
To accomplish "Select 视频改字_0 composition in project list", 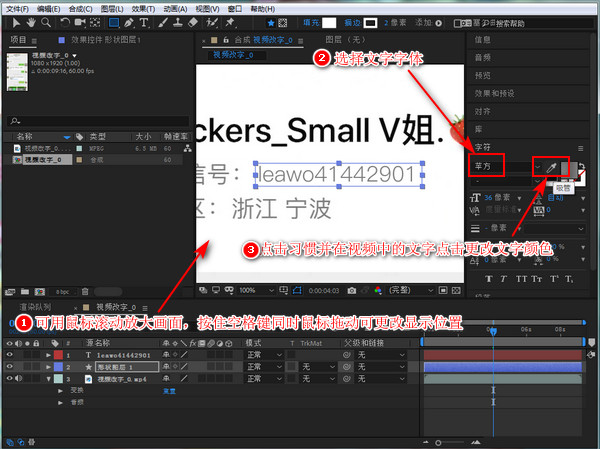I will click(43, 158).
